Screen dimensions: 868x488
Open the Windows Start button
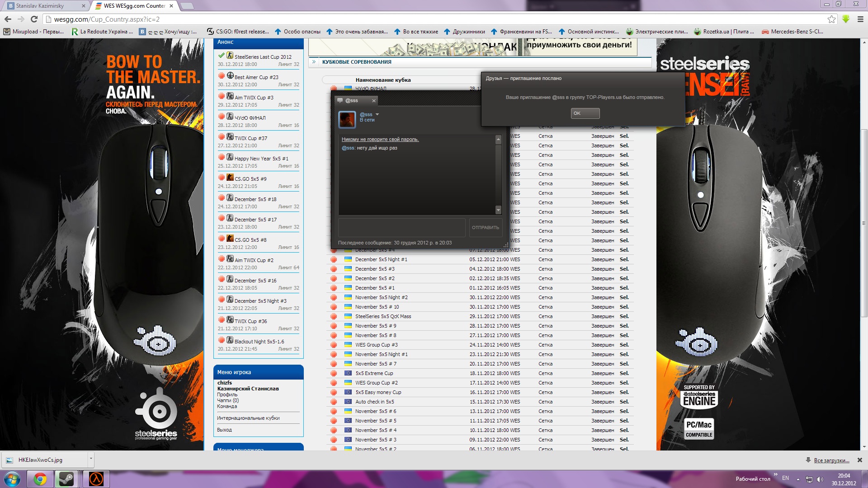pyautogui.click(x=12, y=479)
